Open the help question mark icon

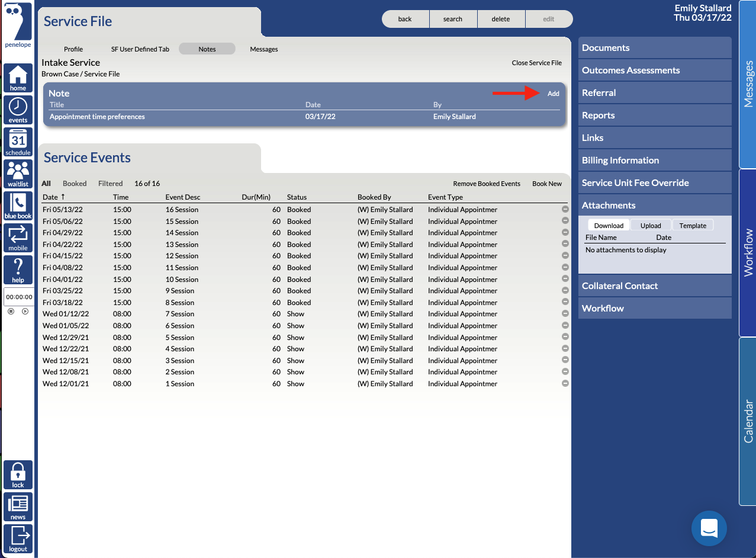click(x=18, y=270)
